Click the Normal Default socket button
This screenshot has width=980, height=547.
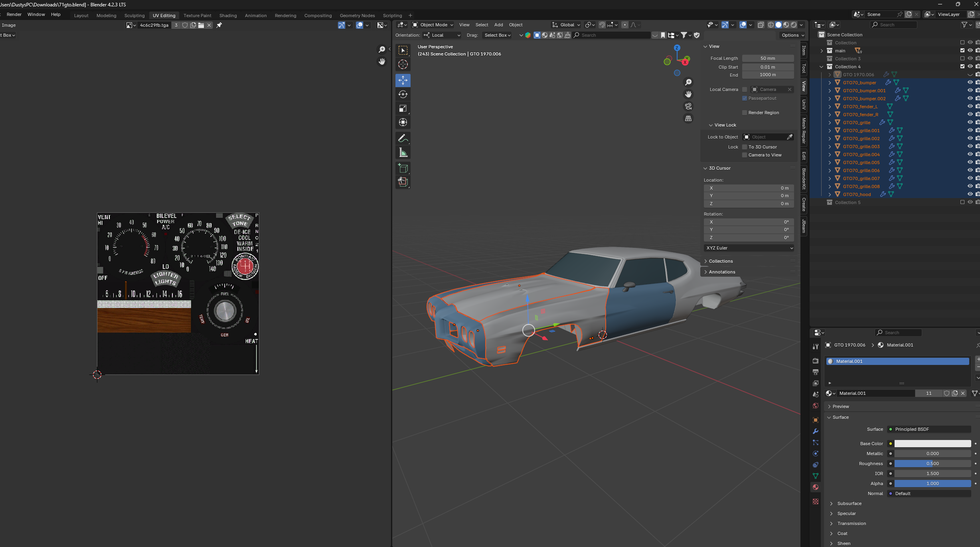click(x=929, y=493)
